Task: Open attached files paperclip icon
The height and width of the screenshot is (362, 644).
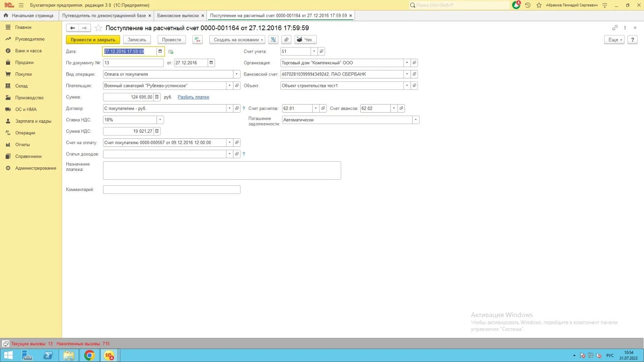Action: (286, 39)
